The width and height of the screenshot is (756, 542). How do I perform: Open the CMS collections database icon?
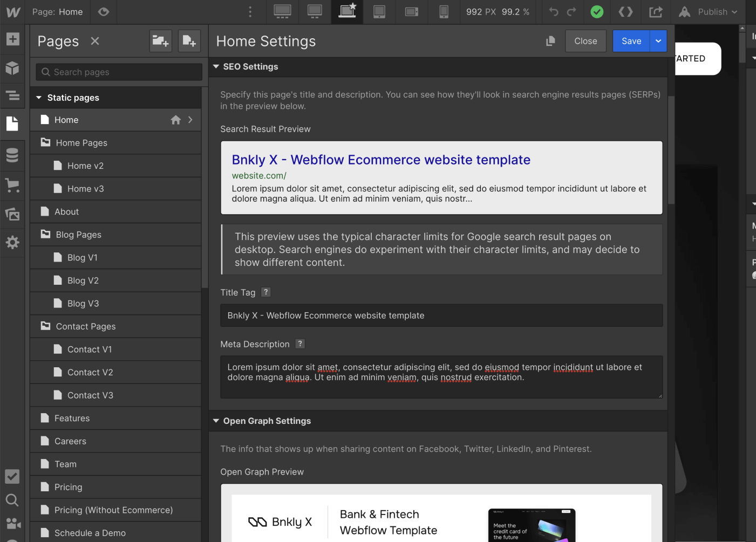point(12,155)
